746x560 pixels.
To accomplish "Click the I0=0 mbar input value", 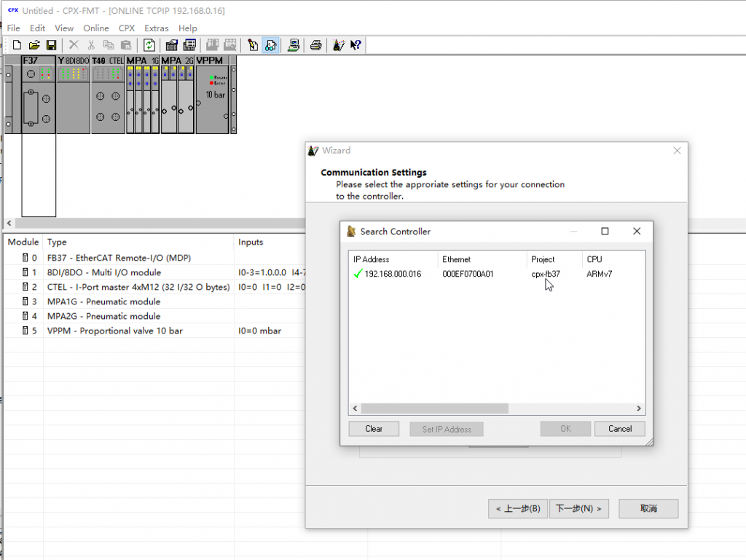I will click(259, 331).
